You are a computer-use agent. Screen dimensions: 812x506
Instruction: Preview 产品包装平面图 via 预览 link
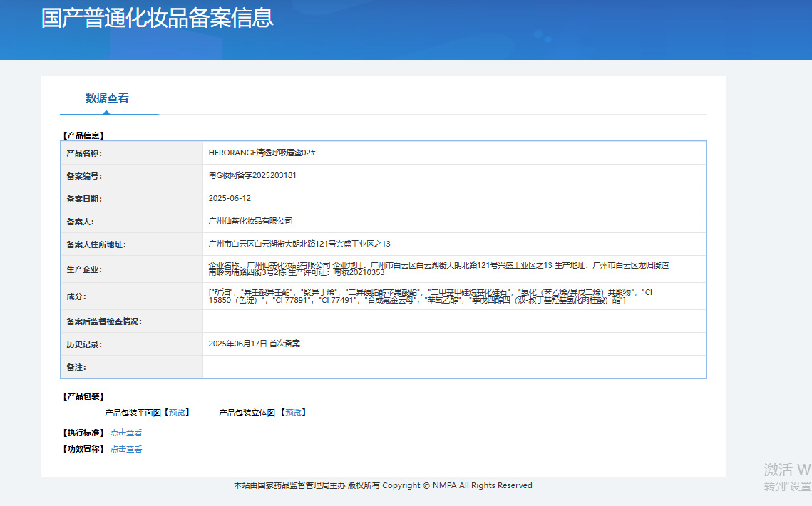point(177,413)
